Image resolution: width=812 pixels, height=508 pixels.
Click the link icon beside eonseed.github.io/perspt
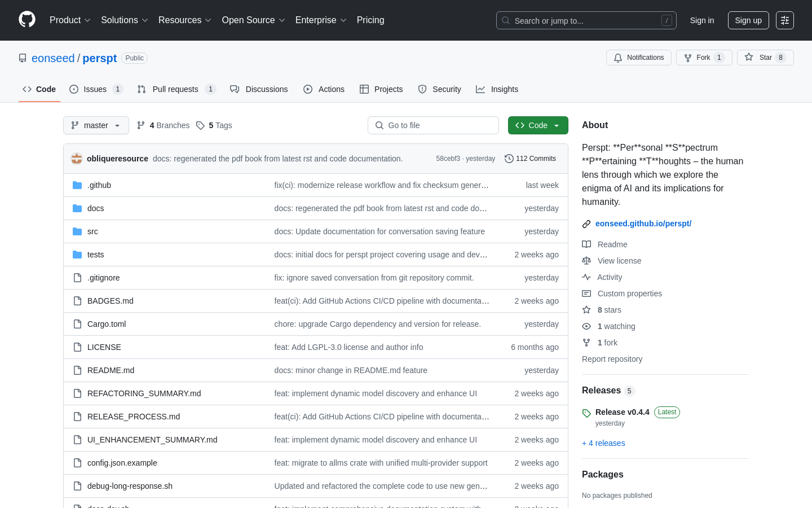point(586,224)
